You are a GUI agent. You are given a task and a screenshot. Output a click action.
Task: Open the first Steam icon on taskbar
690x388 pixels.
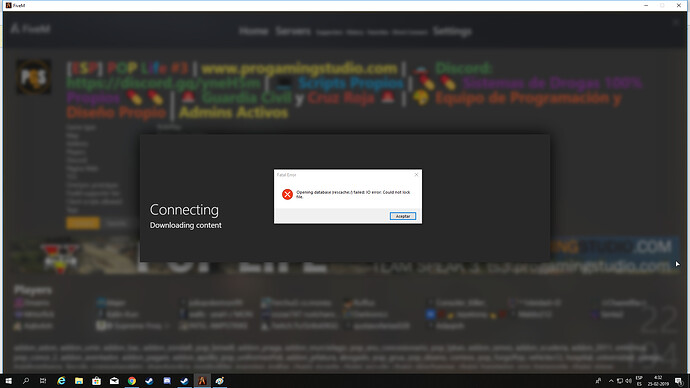pyautogui.click(x=149, y=381)
